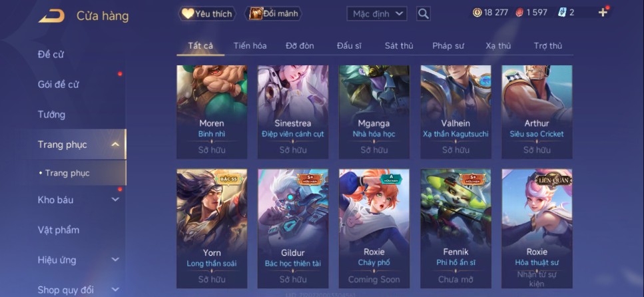Image resolution: width=644 pixels, height=297 pixels.
Task: Open the Yêu thích heart favorites filter
Action: click(x=207, y=13)
